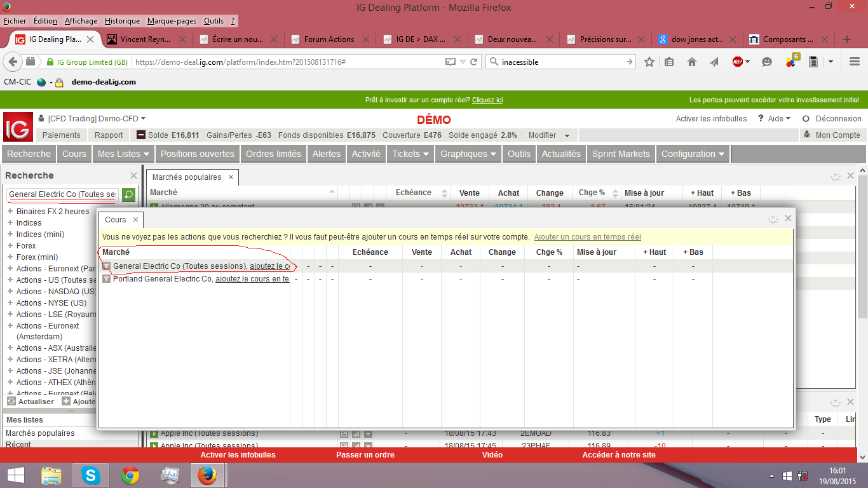
Task: Open the bookmarks list icon
Action: (x=669, y=62)
